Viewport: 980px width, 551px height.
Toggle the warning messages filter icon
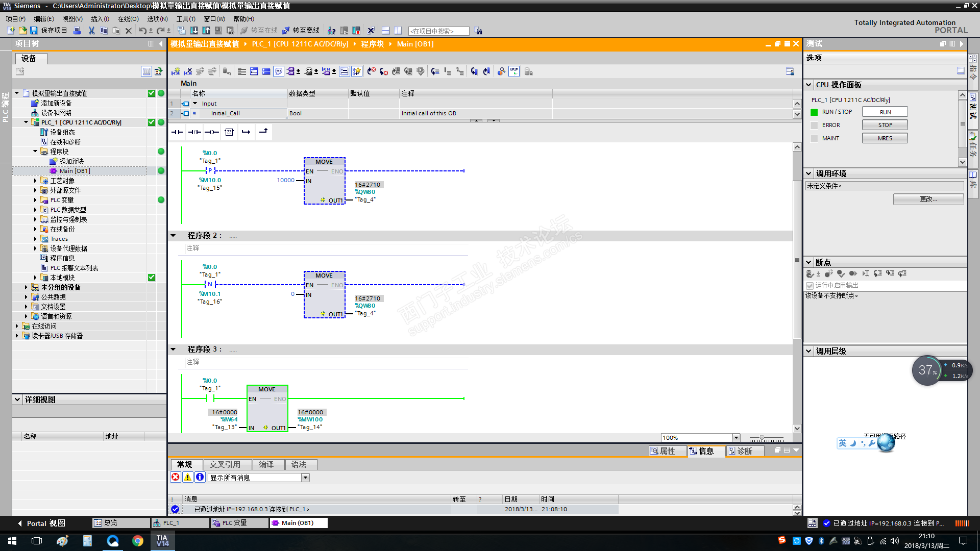point(188,477)
